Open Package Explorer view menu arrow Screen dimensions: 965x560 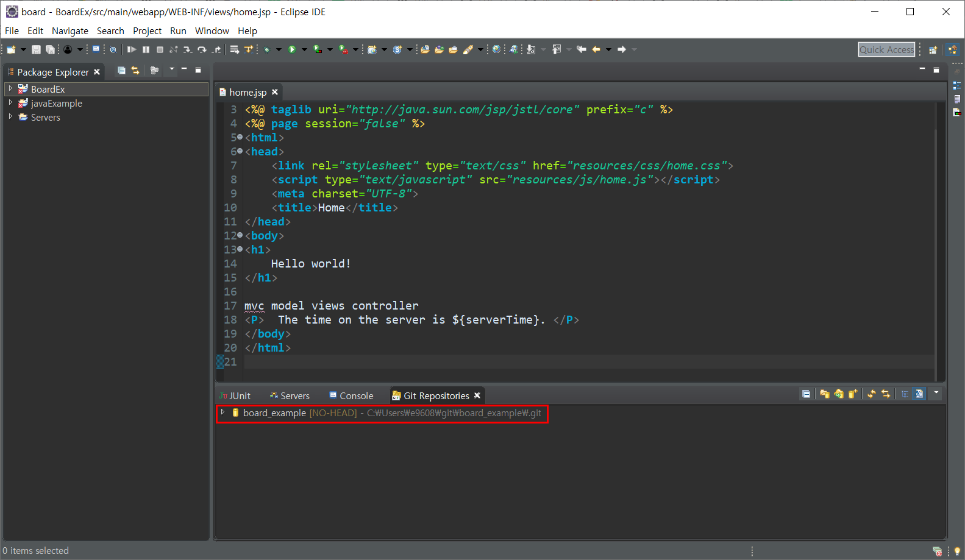point(172,69)
